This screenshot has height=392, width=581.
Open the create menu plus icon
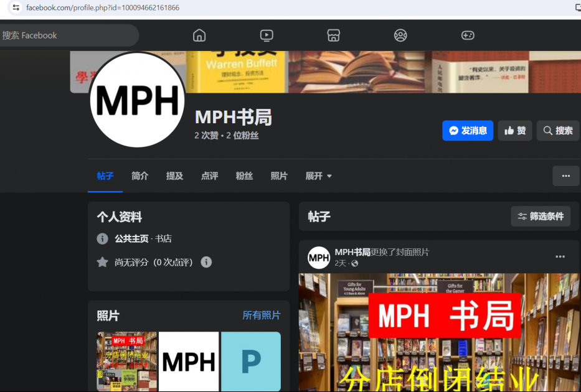coord(468,35)
